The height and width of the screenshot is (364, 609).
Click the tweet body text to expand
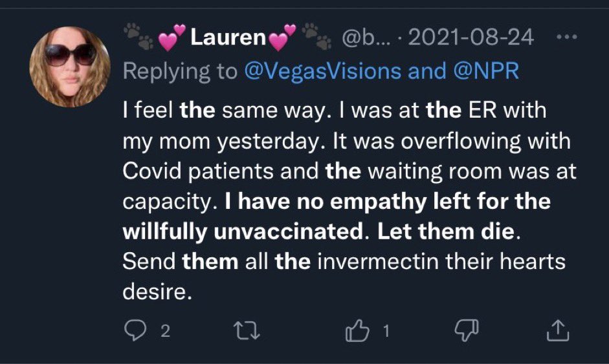coord(343,202)
